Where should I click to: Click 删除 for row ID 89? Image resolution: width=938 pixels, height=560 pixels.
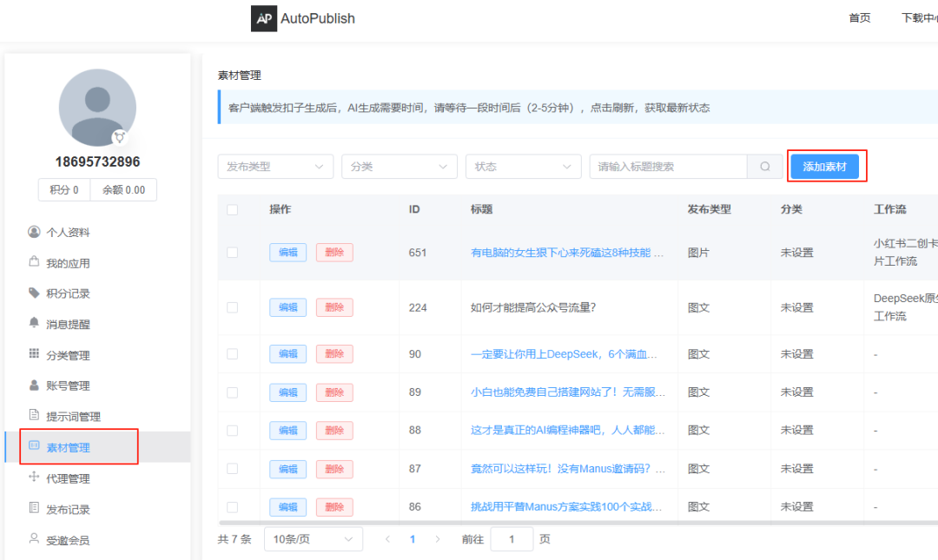point(334,392)
